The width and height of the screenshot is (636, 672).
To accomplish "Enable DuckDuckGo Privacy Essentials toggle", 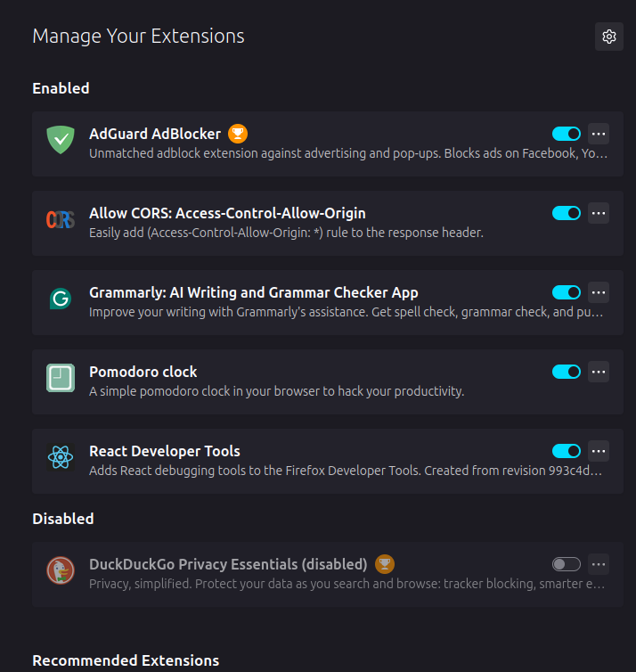I will tap(567, 564).
